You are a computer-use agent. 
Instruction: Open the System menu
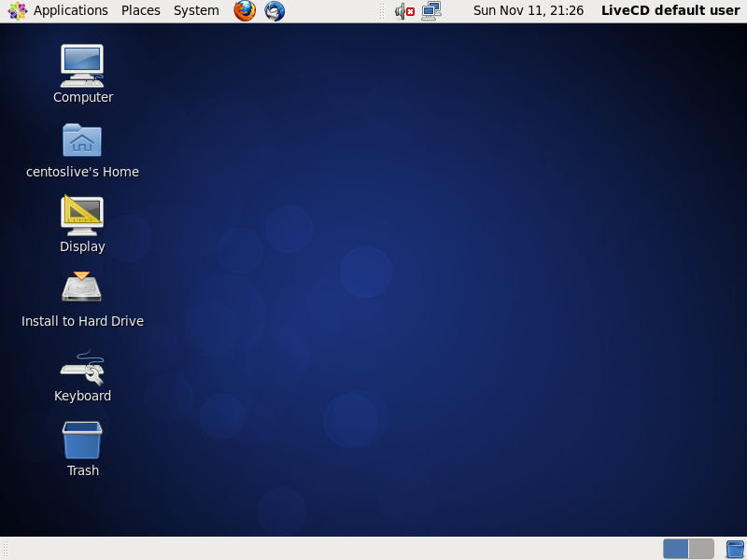196,10
